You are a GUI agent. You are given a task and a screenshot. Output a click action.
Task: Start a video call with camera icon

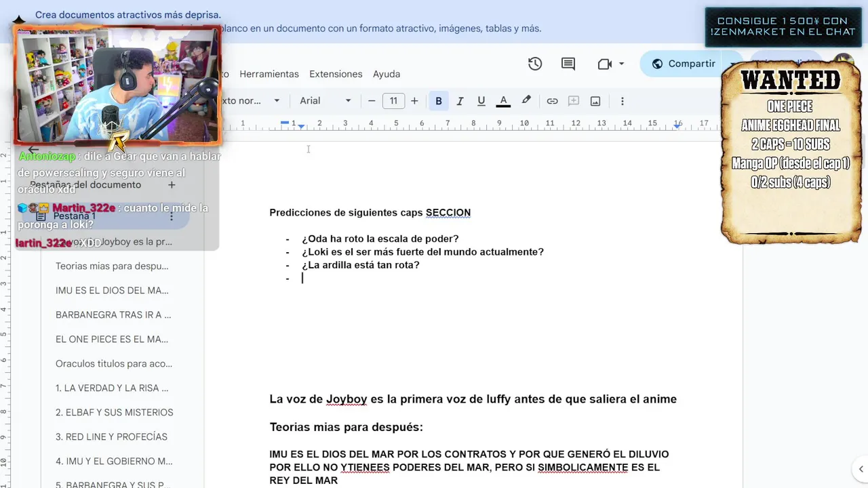pos(604,64)
